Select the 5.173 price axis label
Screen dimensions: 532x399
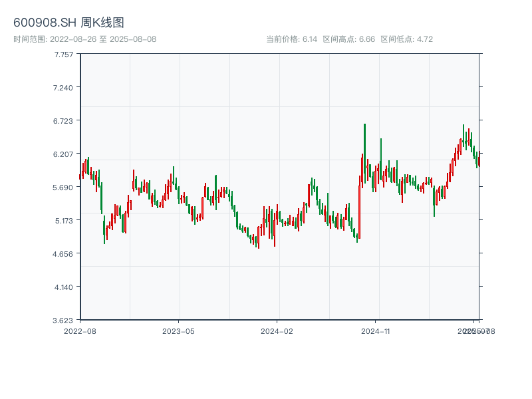(64, 220)
